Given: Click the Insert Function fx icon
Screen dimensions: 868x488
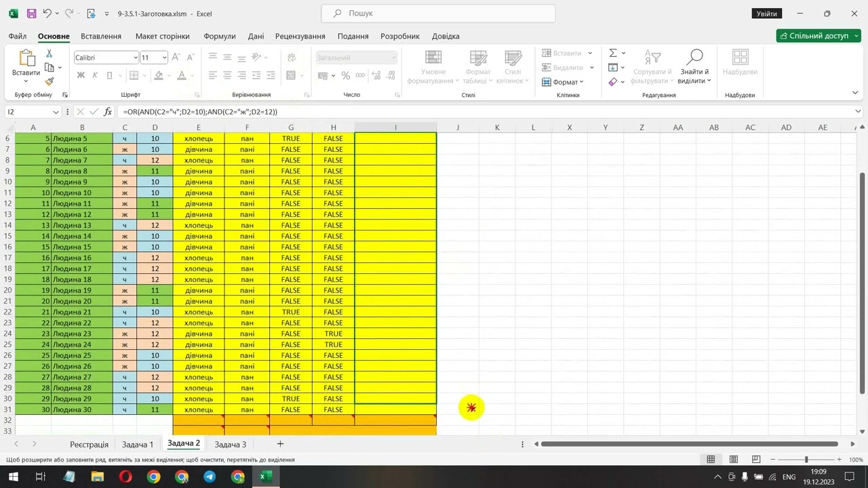Looking at the screenshot, I should 108,112.
